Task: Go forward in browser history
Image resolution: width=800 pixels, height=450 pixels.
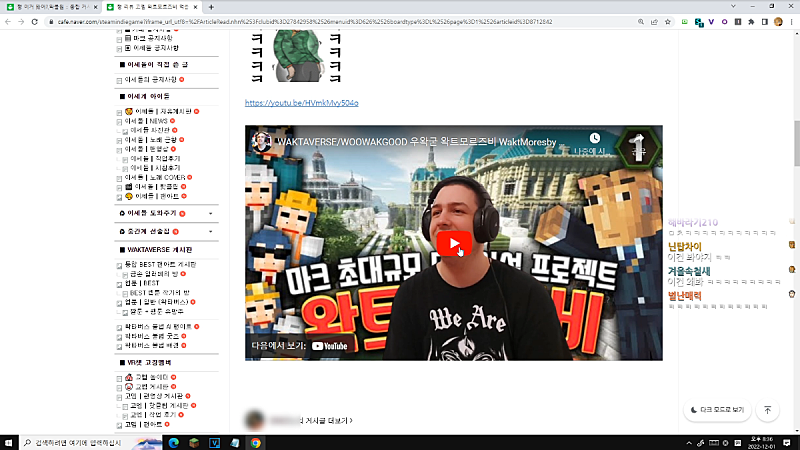Action: pyautogui.click(x=21, y=22)
